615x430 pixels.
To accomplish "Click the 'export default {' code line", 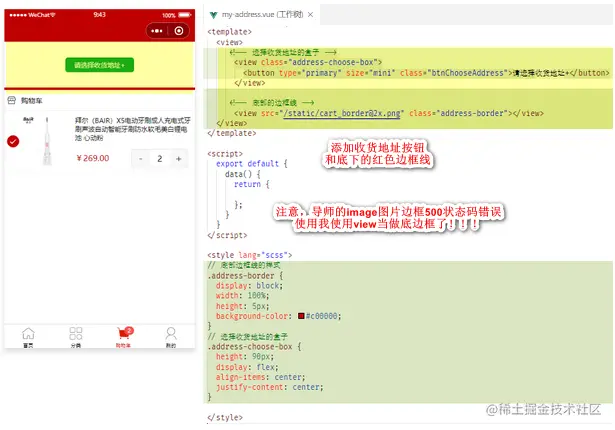I will coord(252,164).
